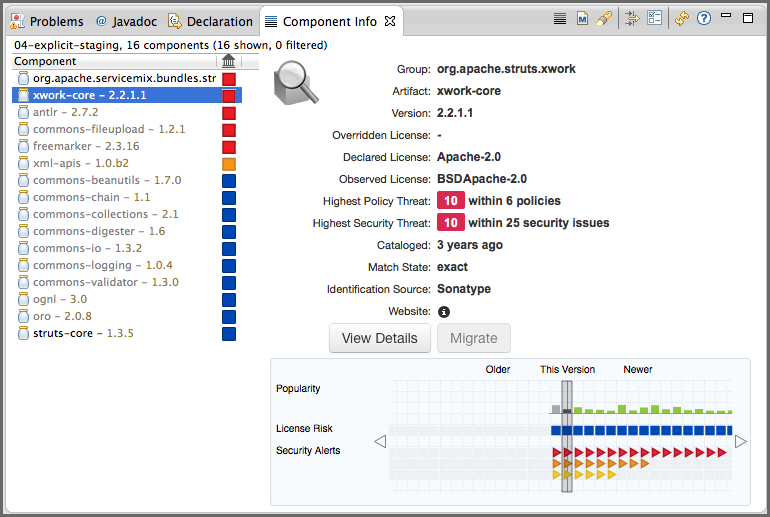Select struts-core - 1.3.5 component

click(x=127, y=333)
